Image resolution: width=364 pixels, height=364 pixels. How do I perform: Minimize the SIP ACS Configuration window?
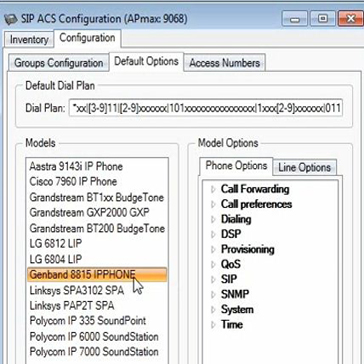point(294,18)
